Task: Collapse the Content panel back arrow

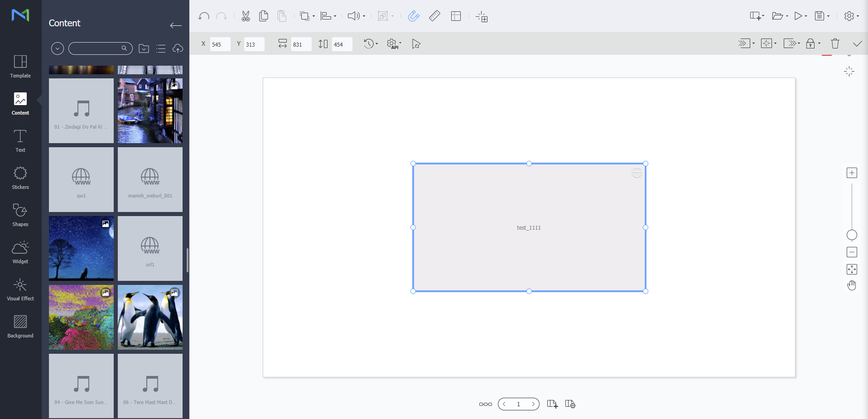Action: [176, 25]
